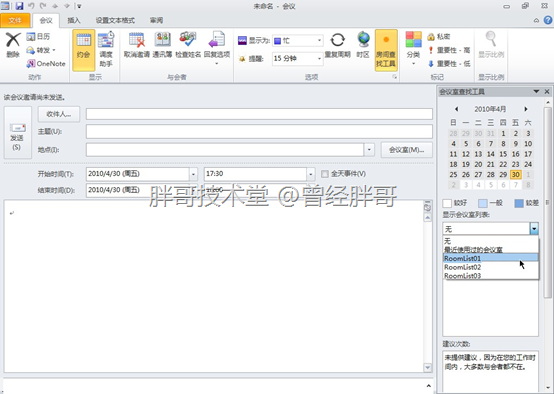This screenshot has width=554, height=394.
Task: Click the Undo icon in quick access toolbar
Action: (x=31, y=6)
